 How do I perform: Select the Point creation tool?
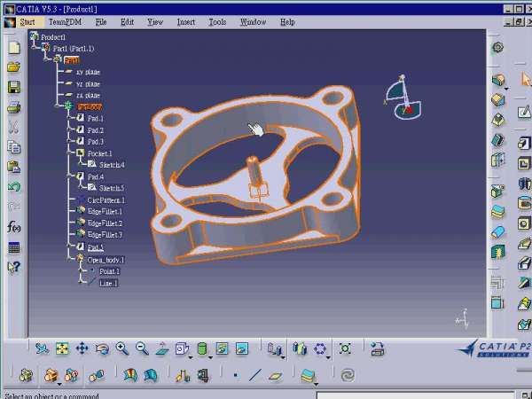236,375
